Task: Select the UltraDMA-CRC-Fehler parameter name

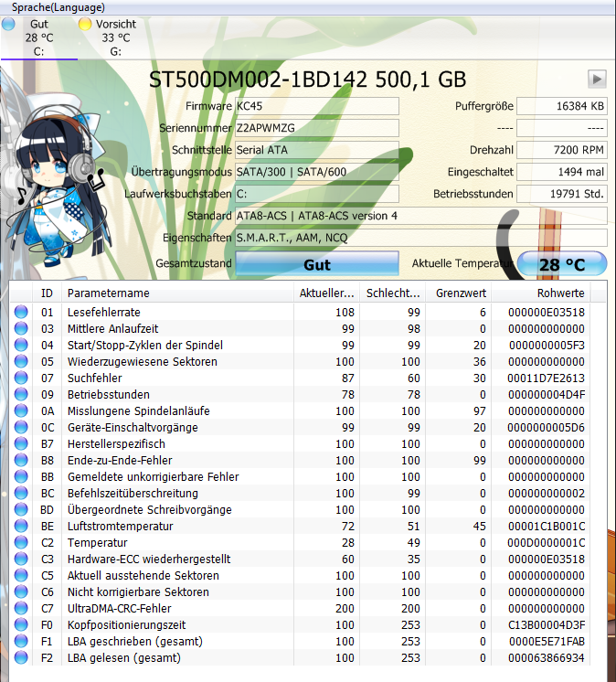Action: click(x=119, y=609)
